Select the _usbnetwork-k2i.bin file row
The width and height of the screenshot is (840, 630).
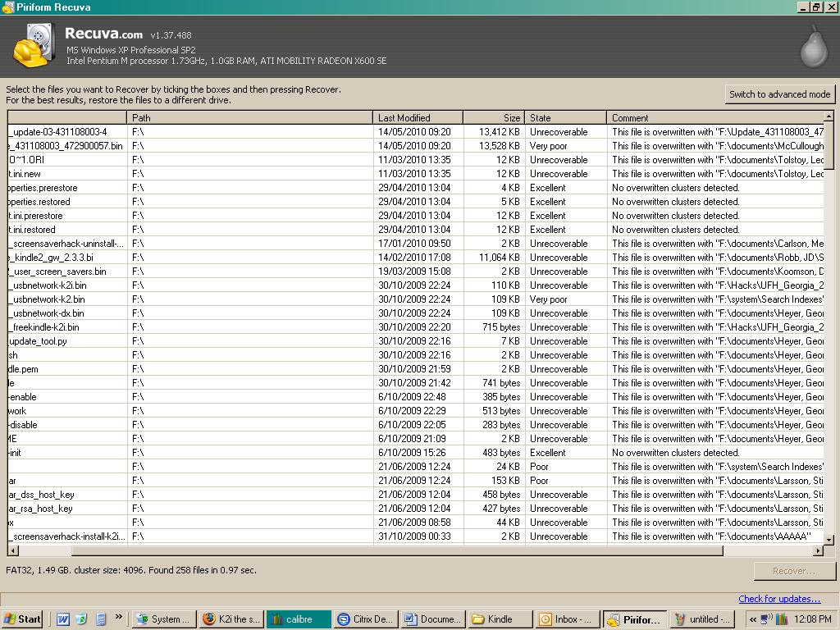coord(49,285)
